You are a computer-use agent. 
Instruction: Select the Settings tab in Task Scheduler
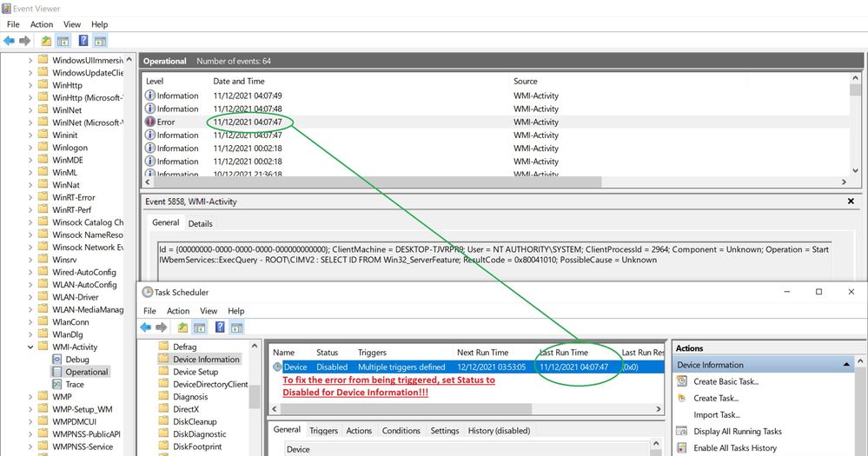(445, 431)
